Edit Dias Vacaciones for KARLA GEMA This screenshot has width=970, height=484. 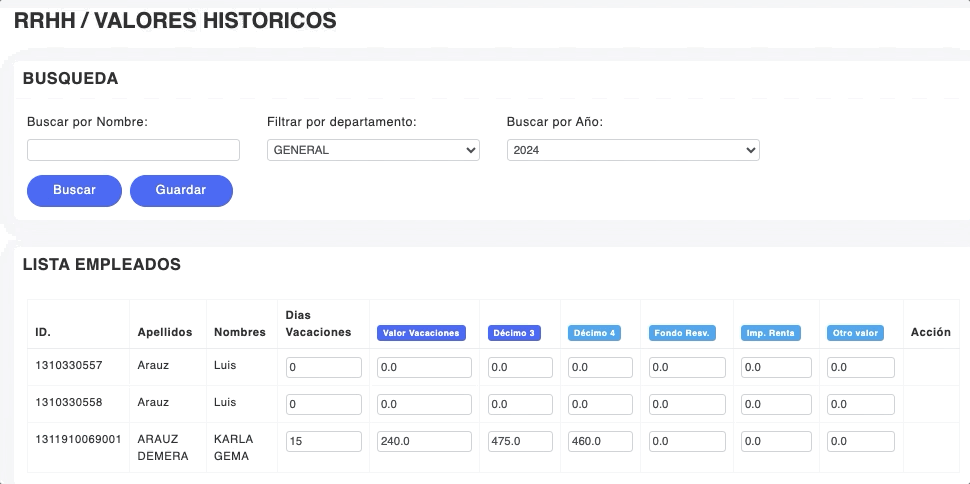point(323,441)
